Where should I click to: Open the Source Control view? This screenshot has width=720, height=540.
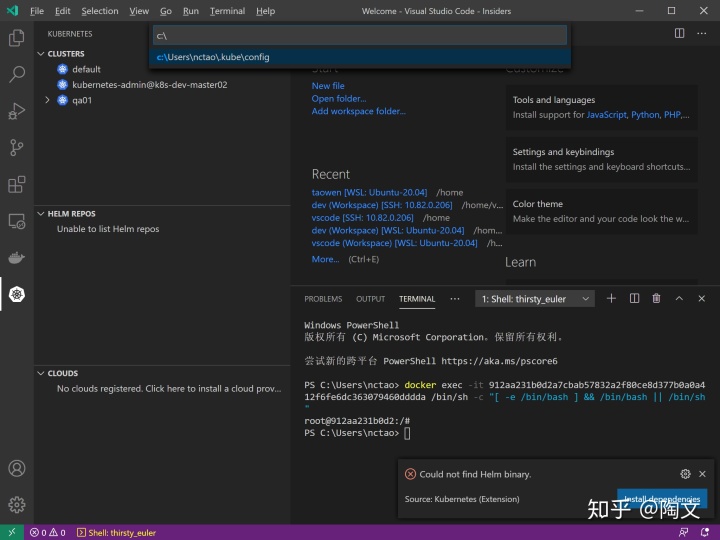[17, 147]
